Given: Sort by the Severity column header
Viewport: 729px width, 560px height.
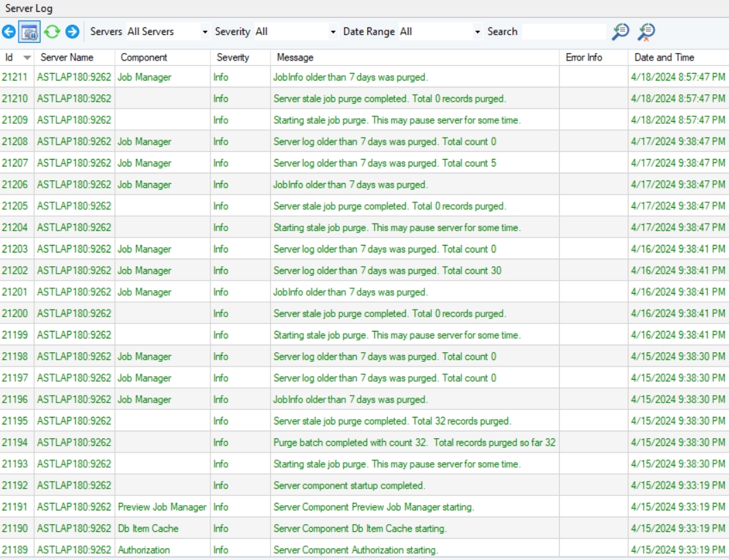Looking at the screenshot, I should pos(232,57).
